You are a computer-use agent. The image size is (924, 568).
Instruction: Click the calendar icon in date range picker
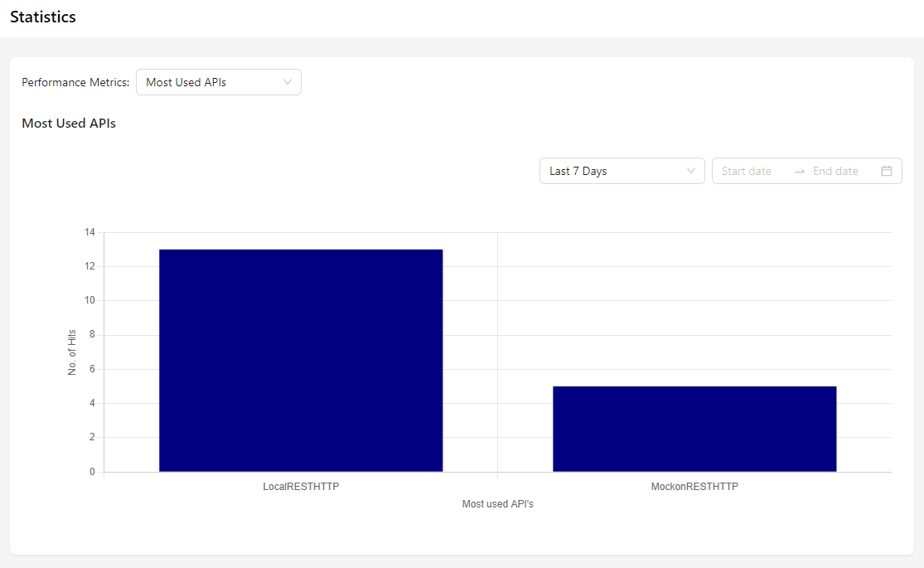pos(886,171)
